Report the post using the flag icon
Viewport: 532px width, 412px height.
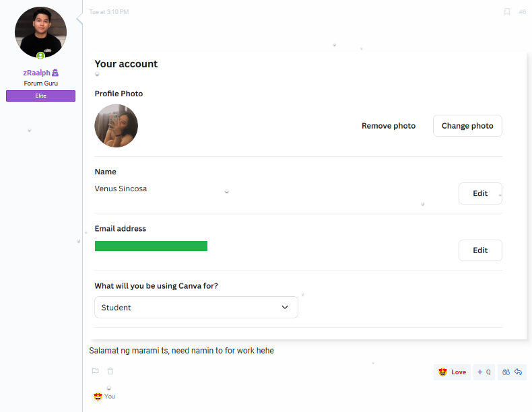click(x=96, y=371)
